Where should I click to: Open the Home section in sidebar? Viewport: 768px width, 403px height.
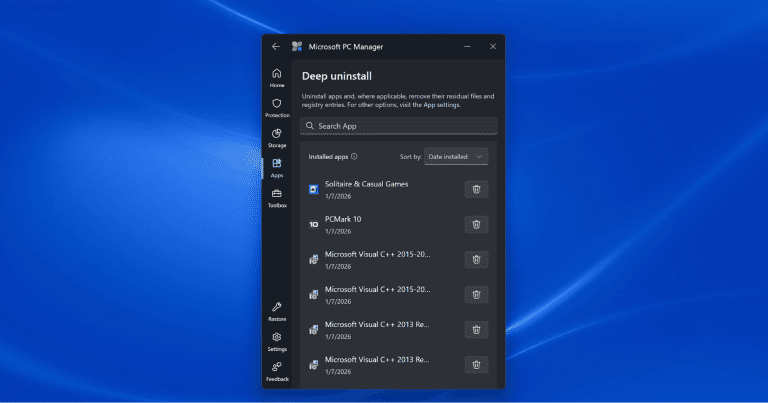coord(276,77)
